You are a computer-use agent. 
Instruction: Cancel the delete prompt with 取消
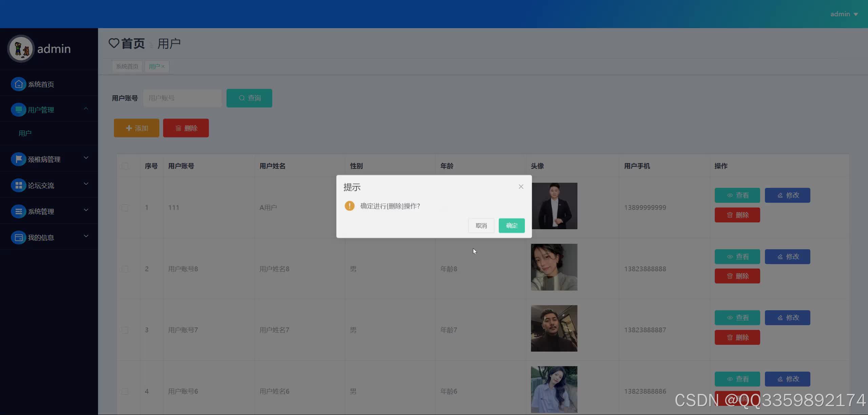pyautogui.click(x=481, y=225)
